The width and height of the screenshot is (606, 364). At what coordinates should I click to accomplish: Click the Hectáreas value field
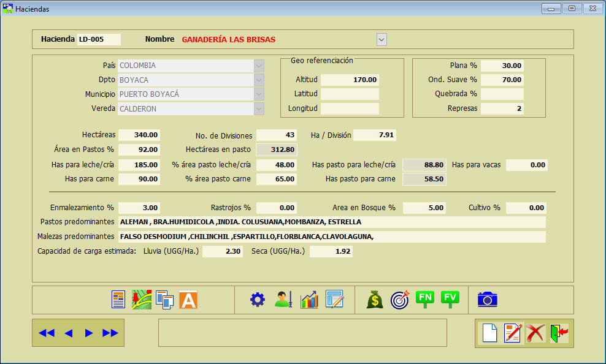tap(139, 135)
